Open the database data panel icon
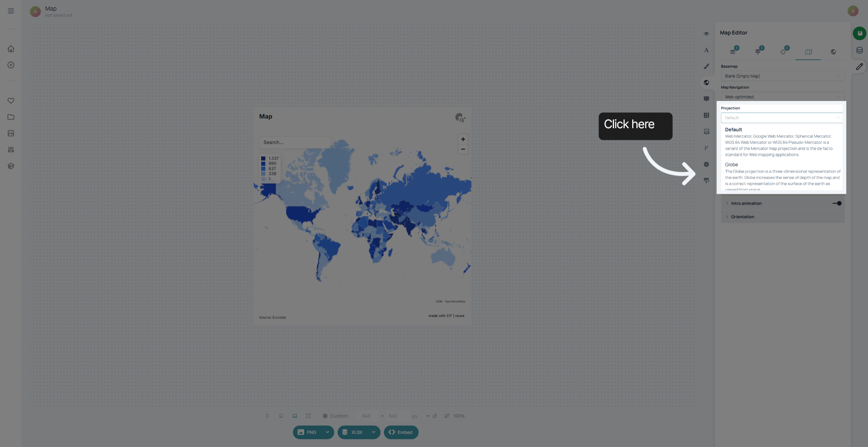The height and width of the screenshot is (447, 868). tap(860, 50)
